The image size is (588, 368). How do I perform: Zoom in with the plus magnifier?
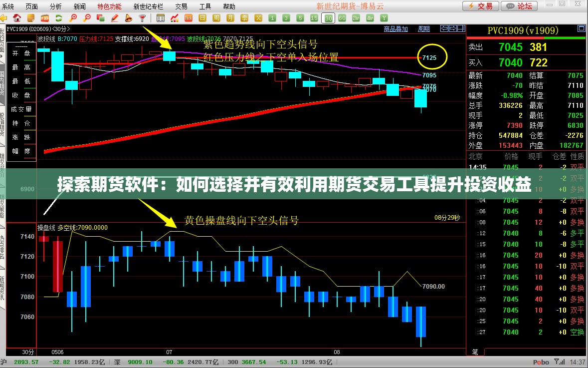tap(73, 18)
